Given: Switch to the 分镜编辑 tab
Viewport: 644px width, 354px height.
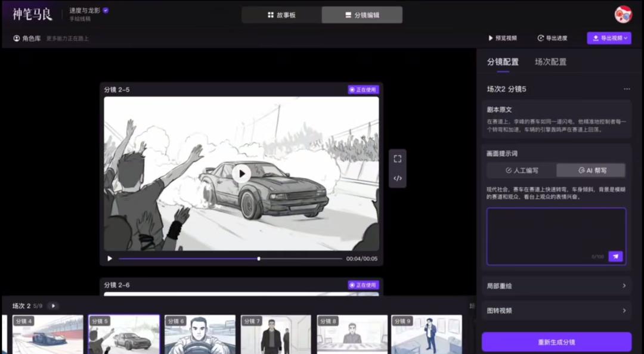Looking at the screenshot, I should [x=362, y=15].
